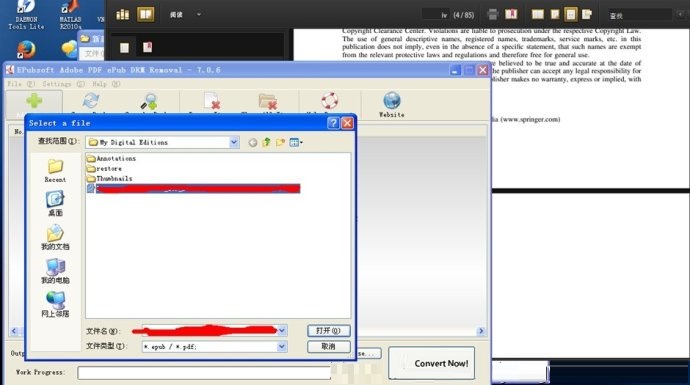
Task: Click the 文件类型 file type combo box
Action: pyautogui.click(x=214, y=347)
